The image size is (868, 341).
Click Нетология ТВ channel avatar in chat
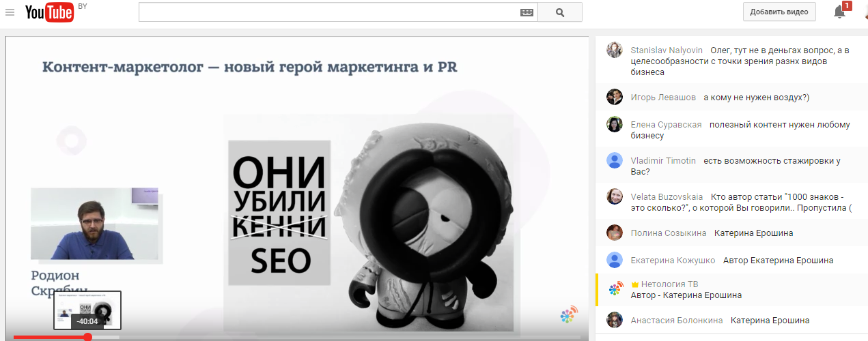[x=615, y=288]
